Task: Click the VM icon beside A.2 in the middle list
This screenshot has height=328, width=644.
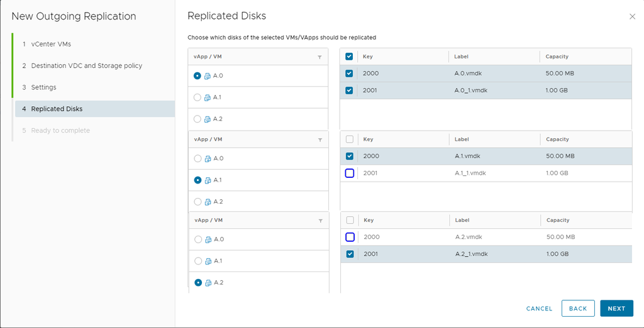Action: pos(208,202)
